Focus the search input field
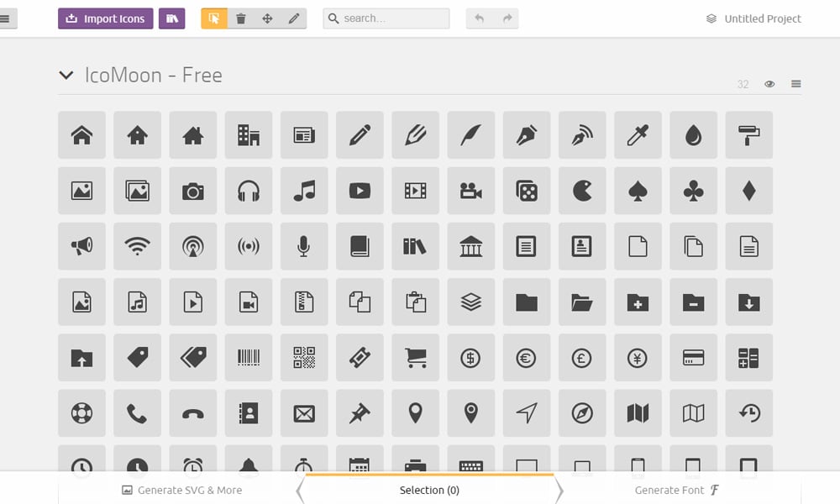Screen dimensions: 840x504 click(x=386, y=18)
